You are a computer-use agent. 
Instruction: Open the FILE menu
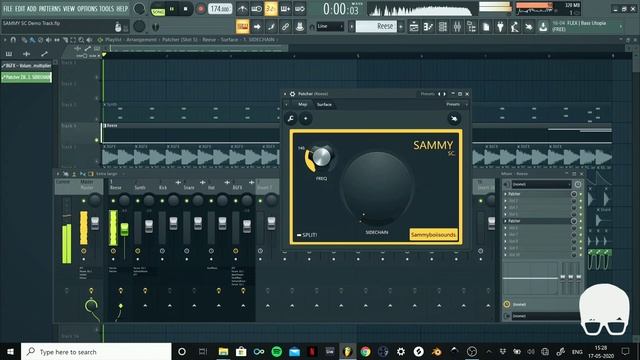(7, 9)
